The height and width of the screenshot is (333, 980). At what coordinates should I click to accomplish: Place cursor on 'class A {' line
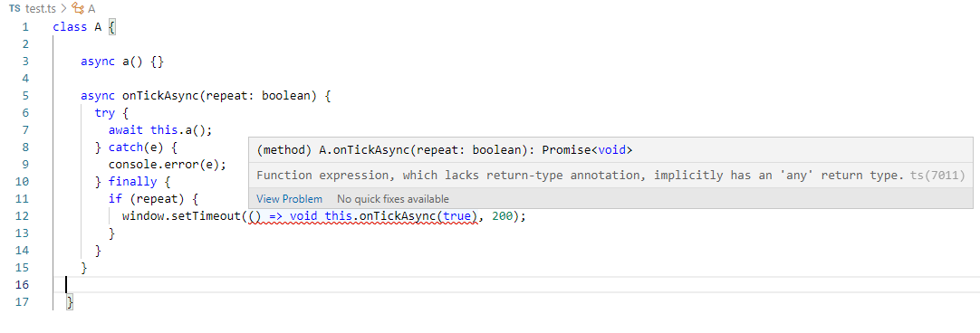coord(84,27)
